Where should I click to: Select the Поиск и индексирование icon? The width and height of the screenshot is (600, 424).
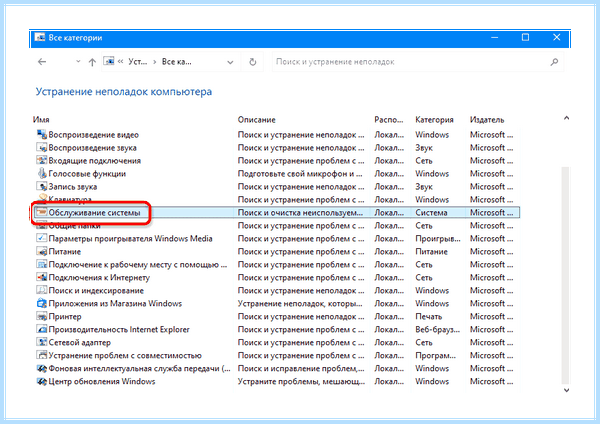41,290
